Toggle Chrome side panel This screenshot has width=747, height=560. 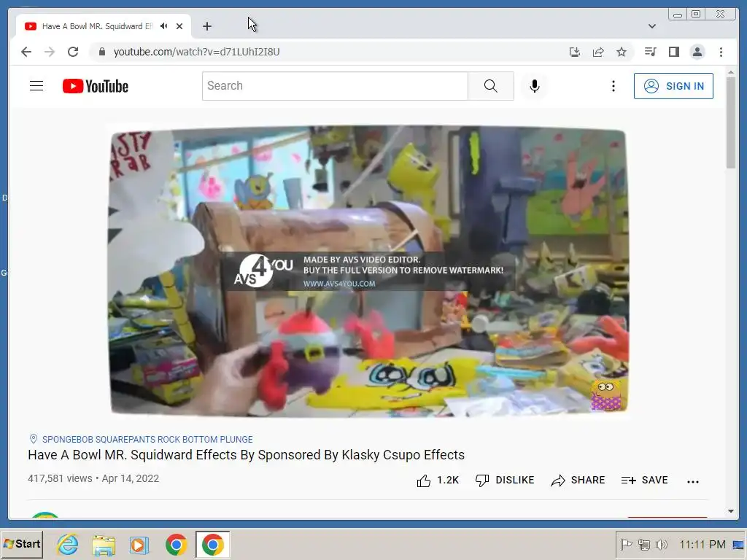pyautogui.click(x=673, y=52)
